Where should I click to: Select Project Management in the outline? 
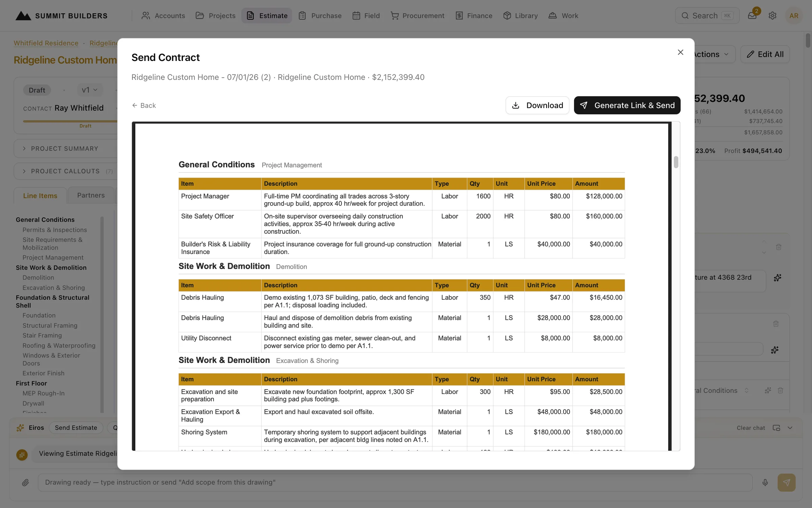point(53,257)
